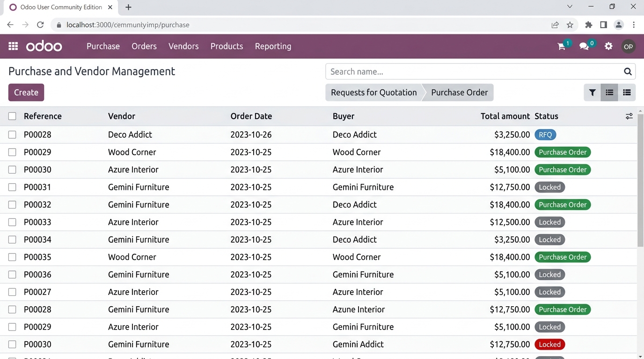644x359 pixels.
Task: Click the Gemini Addict buyer cell
Action: point(358,345)
